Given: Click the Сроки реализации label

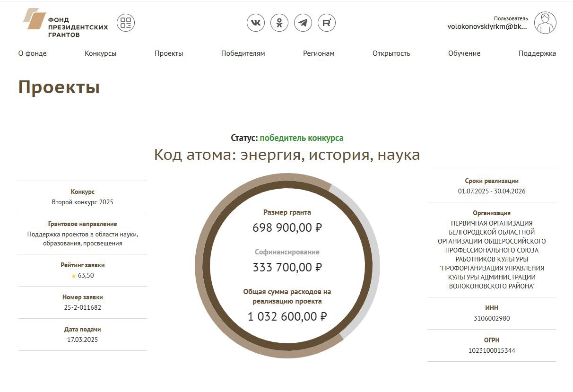Looking at the screenshot, I should tap(492, 181).
